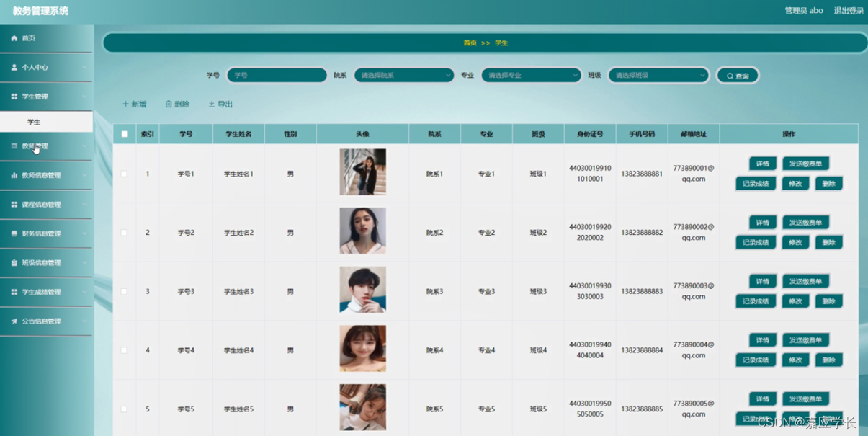Expand the 财务信息管理 menu chevron
Image resolution: width=868 pixels, height=436 pixels.
tap(84, 233)
